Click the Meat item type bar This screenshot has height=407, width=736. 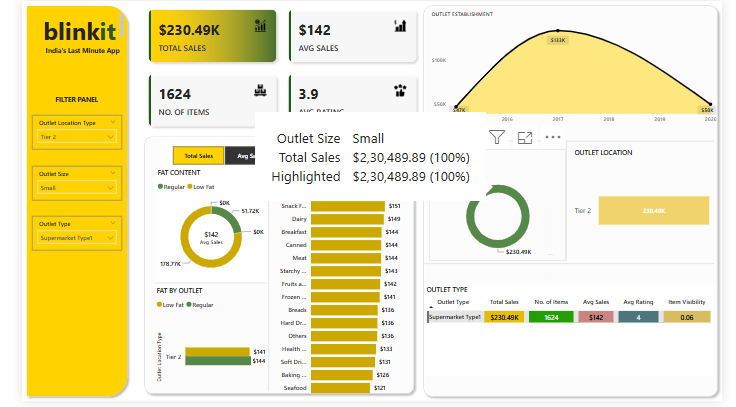346,258
